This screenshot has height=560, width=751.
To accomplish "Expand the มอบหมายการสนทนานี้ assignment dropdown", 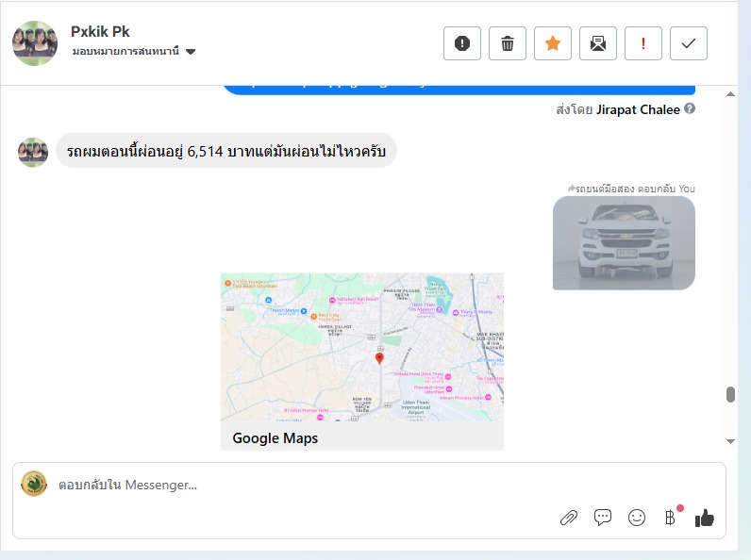I will pyautogui.click(x=191, y=52).
